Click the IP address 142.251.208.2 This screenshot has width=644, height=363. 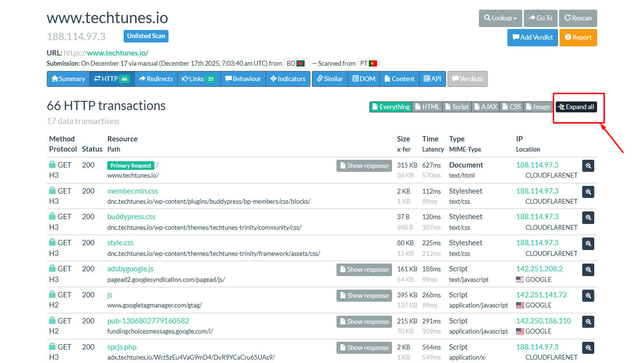pos(539,269)
